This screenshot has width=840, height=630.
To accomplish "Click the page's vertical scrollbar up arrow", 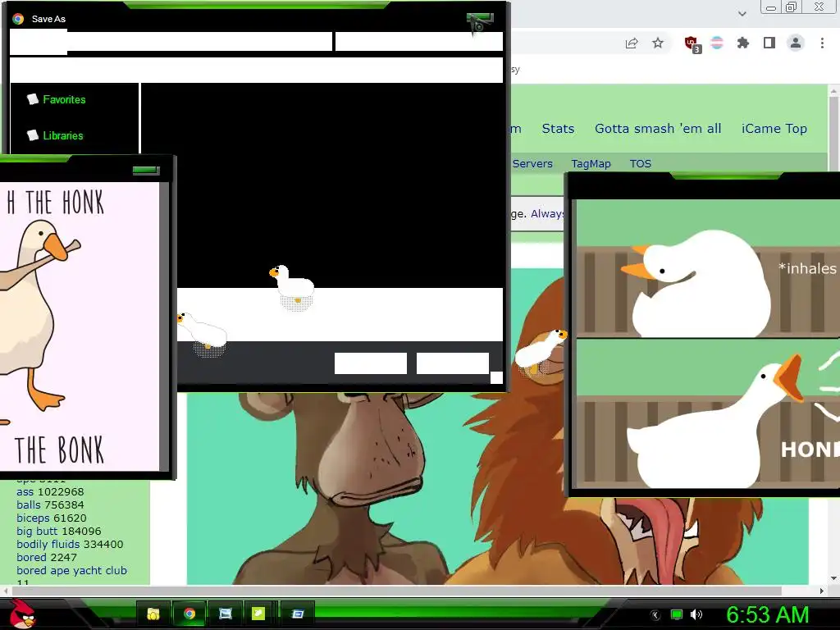I will tap(833, 92).
